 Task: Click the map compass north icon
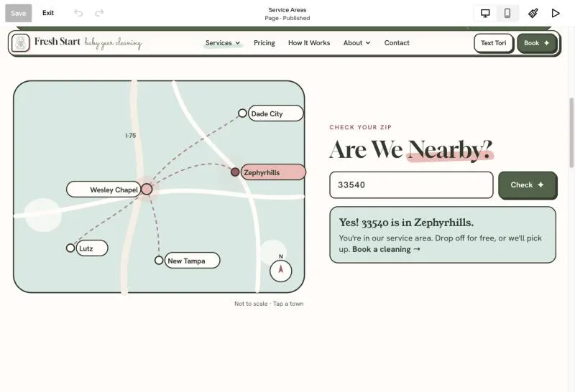pyautogui.click(x=280, y=271)
